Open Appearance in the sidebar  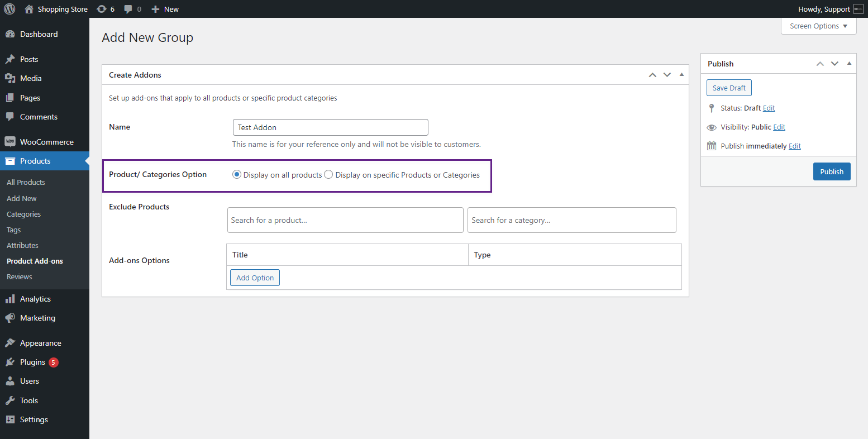point(41,343)
